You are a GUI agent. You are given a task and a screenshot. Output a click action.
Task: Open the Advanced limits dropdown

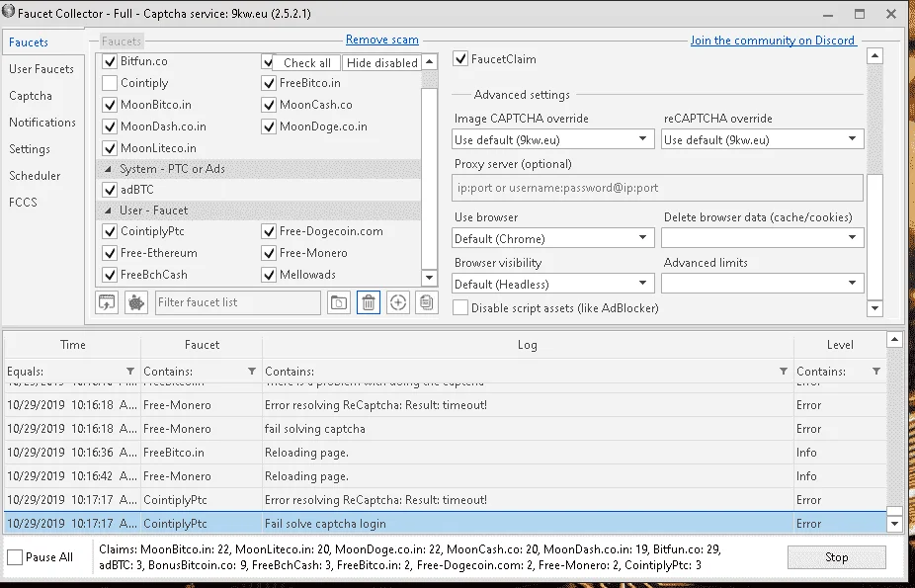click(762, 284)
